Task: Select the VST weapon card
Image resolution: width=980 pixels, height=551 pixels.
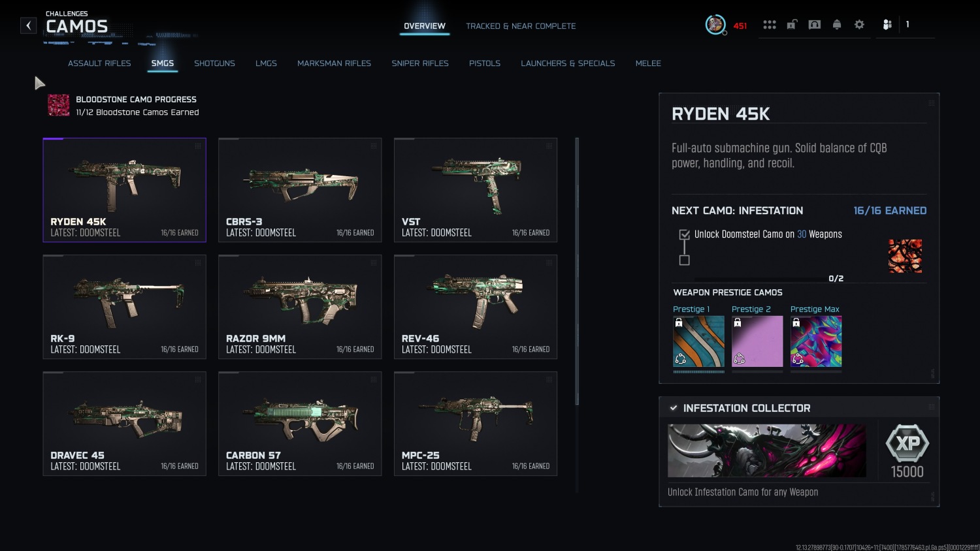Action: click(x=476, y=190)
